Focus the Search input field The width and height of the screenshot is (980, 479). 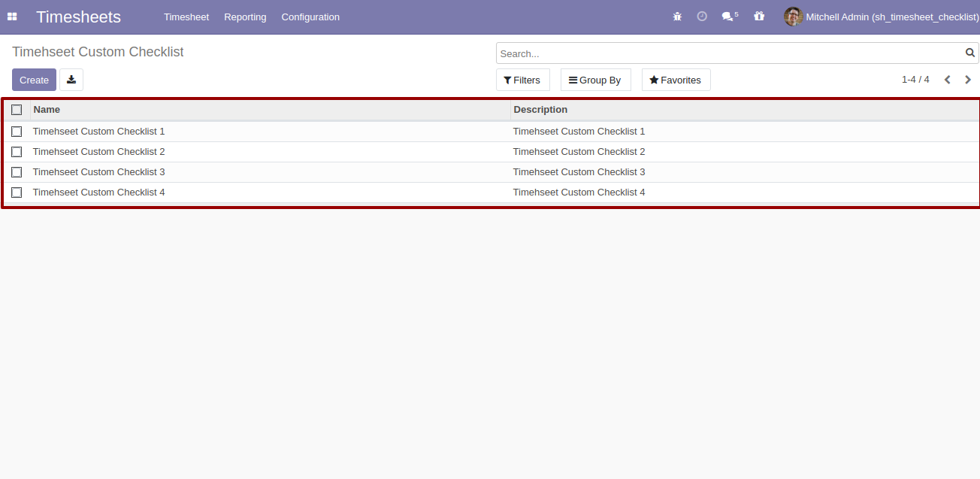click(x=730, y=53)
